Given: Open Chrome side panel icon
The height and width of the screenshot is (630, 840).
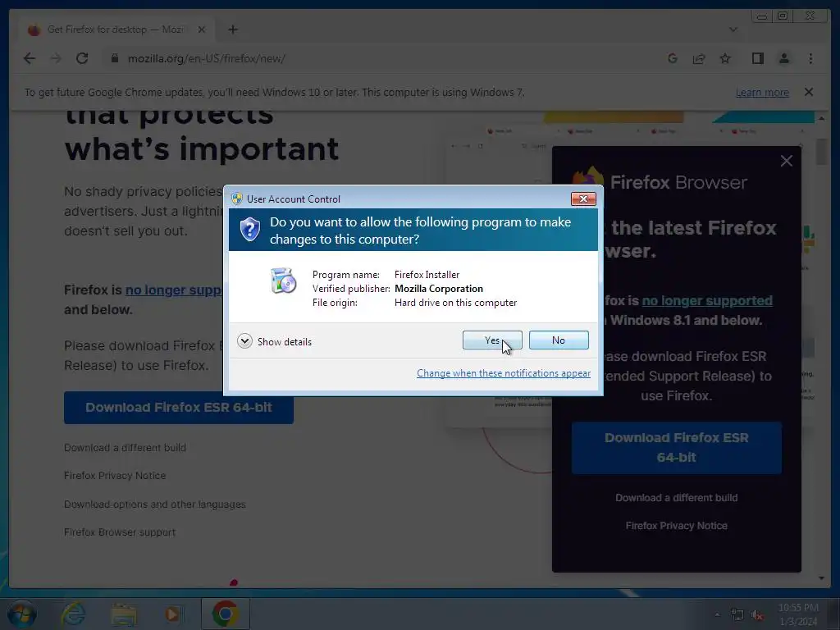Looking at the screenshot, I should pos(757,58).
